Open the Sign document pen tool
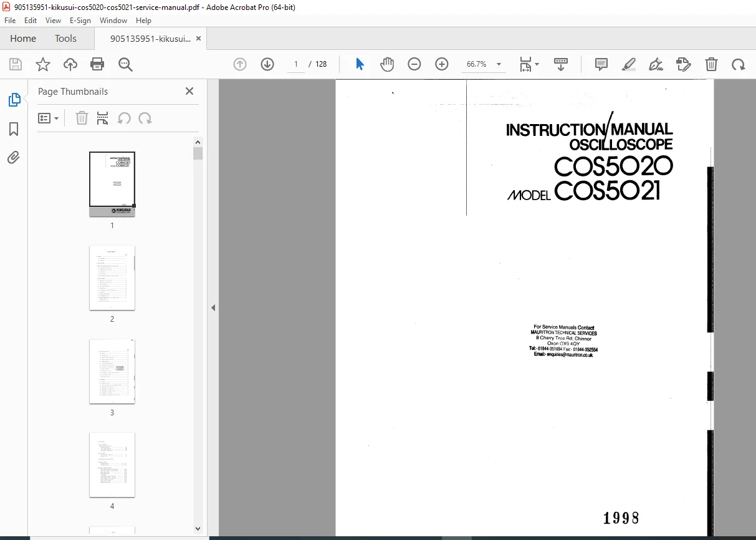 click(x=656, y=64)
